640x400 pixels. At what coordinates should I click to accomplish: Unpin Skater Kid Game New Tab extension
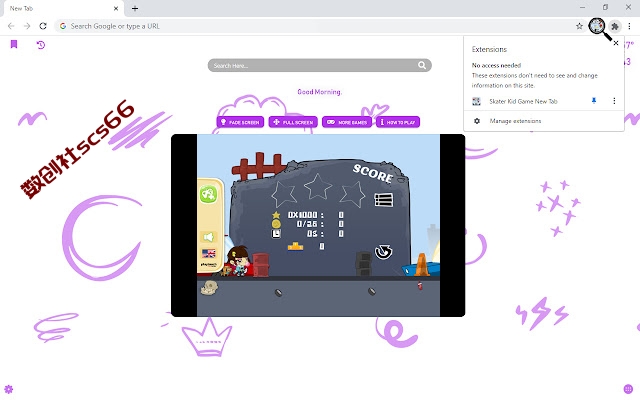594,101
